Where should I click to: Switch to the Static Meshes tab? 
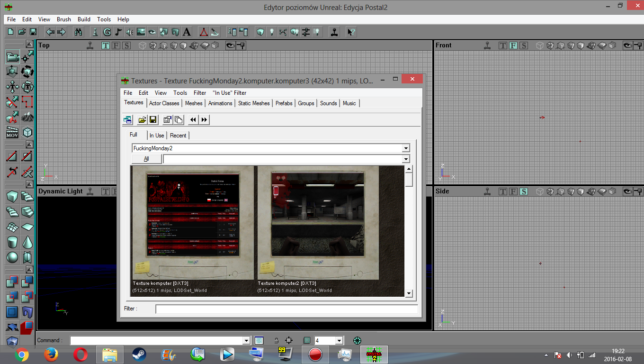pos(254,103)
